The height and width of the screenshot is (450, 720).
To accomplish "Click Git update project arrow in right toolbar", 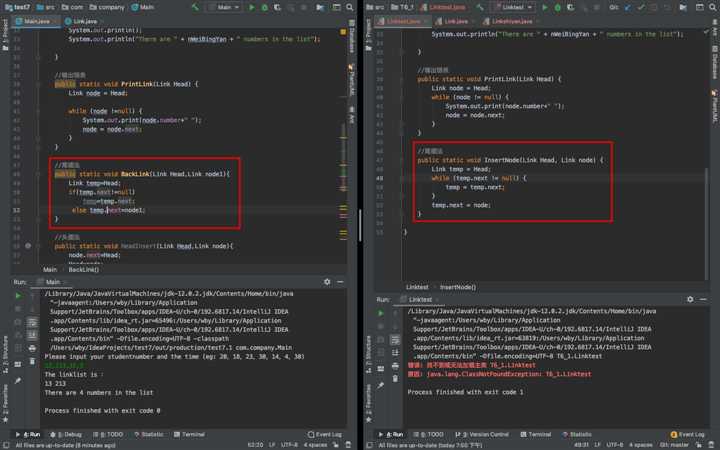I will click(x=628, y=7).
